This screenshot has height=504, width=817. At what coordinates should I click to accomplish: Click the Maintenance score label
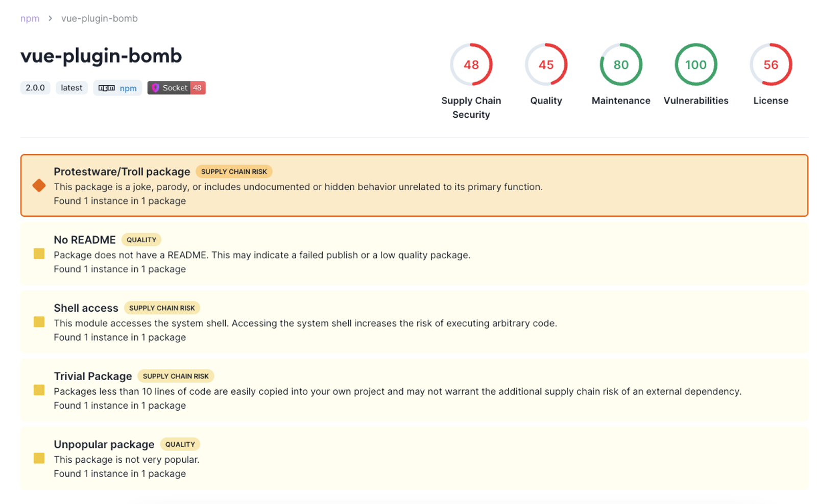point(621,100)
